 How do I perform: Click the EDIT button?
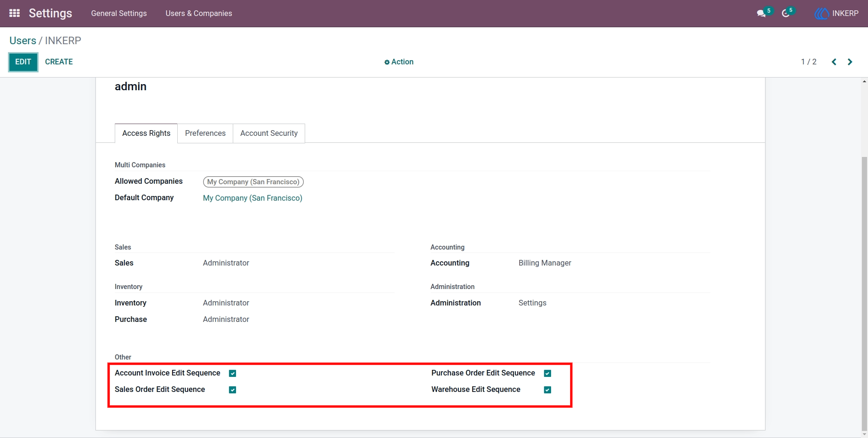[x=23, y=62]
